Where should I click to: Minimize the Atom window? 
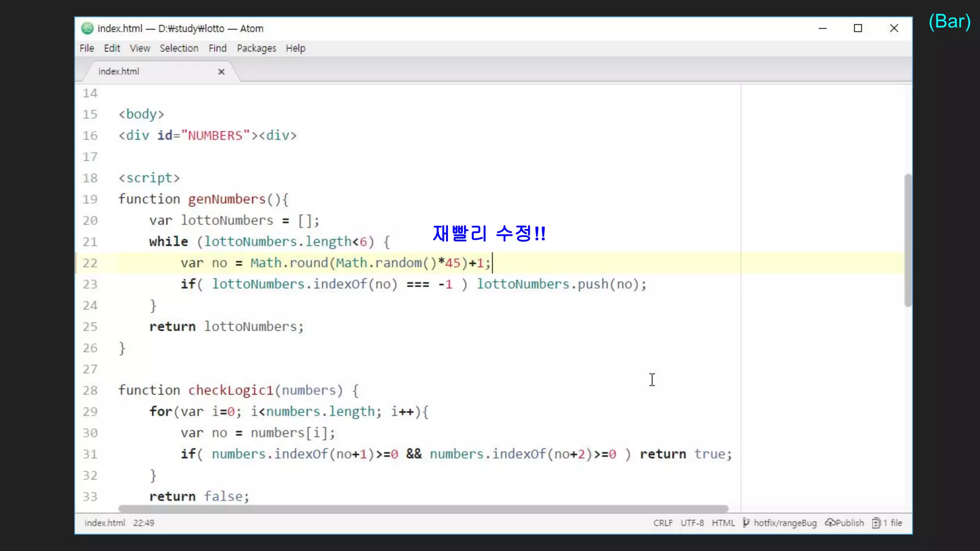822,29
